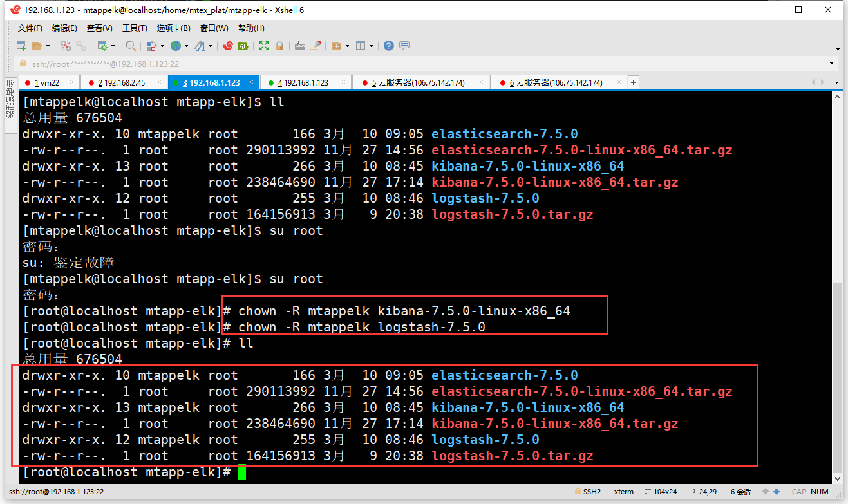Expand the globe encoding dropdown arrow

[x=186, y=46]
